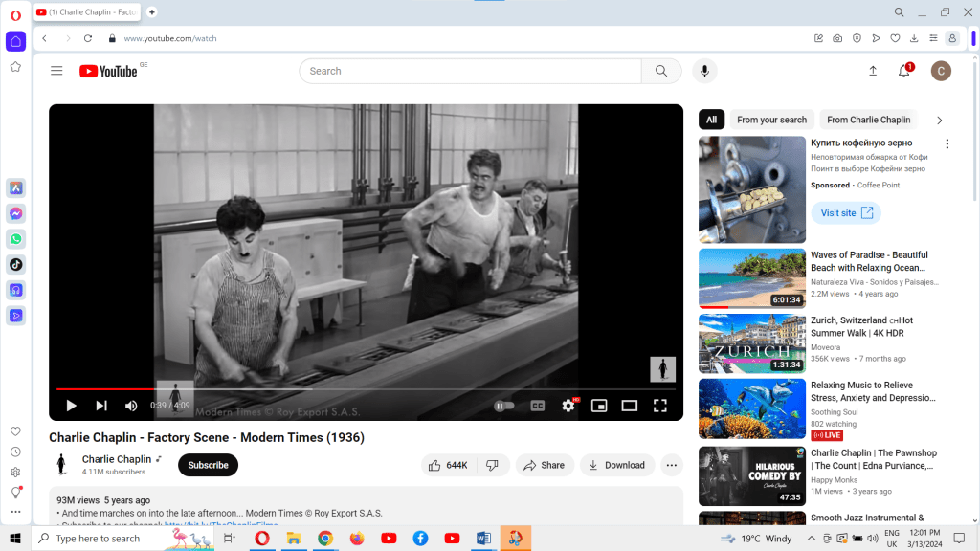Switch to theater mode
The height and width of the screenshot is (551, 980).
pyautogui.click(x=630, y=406)
